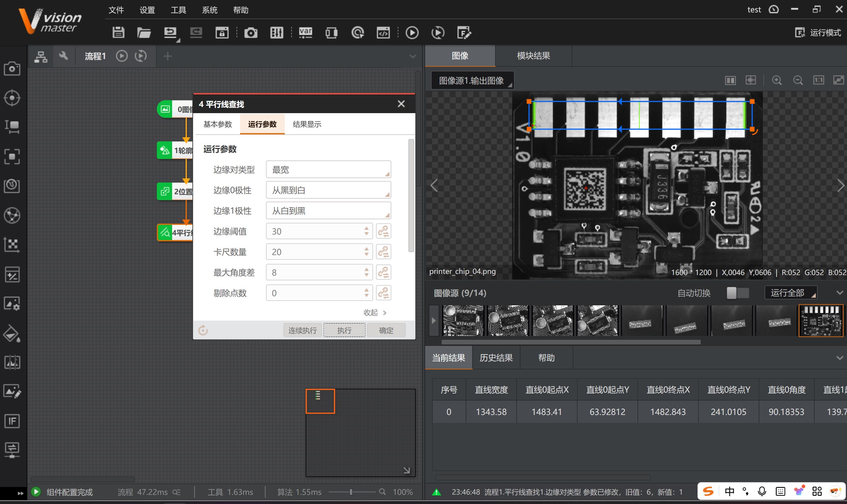Open the 边缘0极性 dropdown
This screenshot has width=847, height=504.
point(328,190)
